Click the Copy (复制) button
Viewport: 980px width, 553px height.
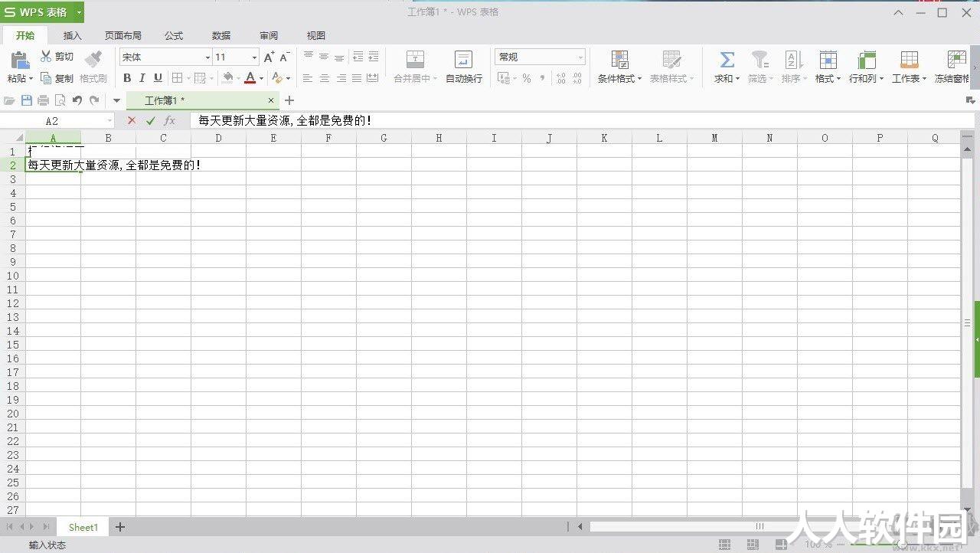57,78
